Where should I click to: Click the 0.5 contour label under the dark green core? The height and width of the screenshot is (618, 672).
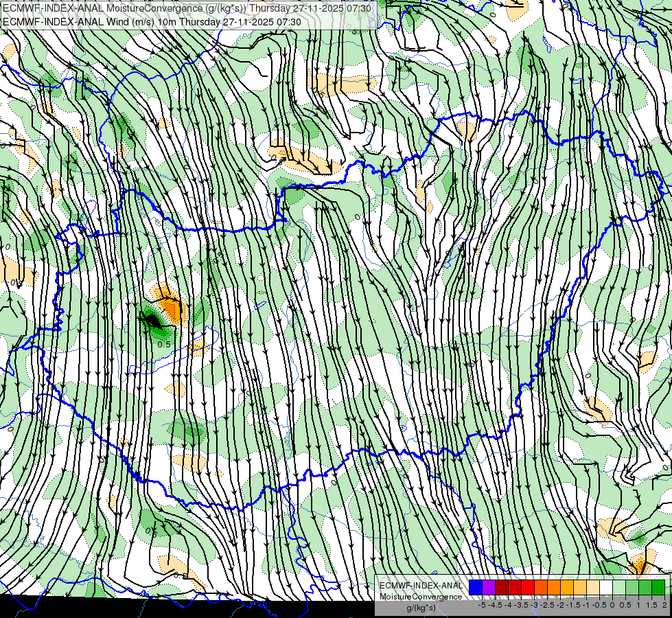point(164,345)
